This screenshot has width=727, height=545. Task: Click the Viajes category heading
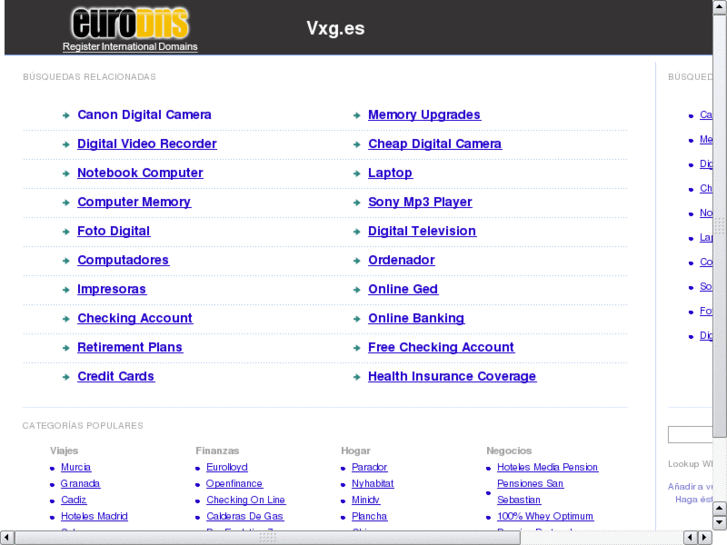64,451
